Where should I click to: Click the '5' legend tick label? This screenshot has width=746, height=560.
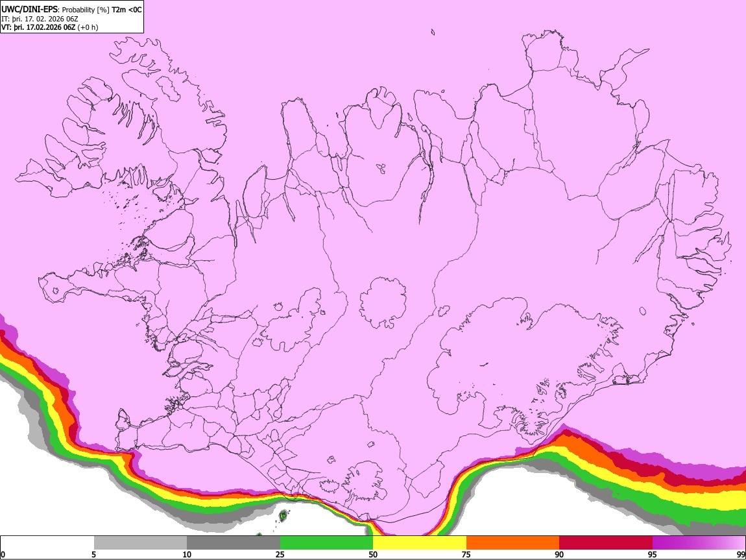click(x=93, y=555)
